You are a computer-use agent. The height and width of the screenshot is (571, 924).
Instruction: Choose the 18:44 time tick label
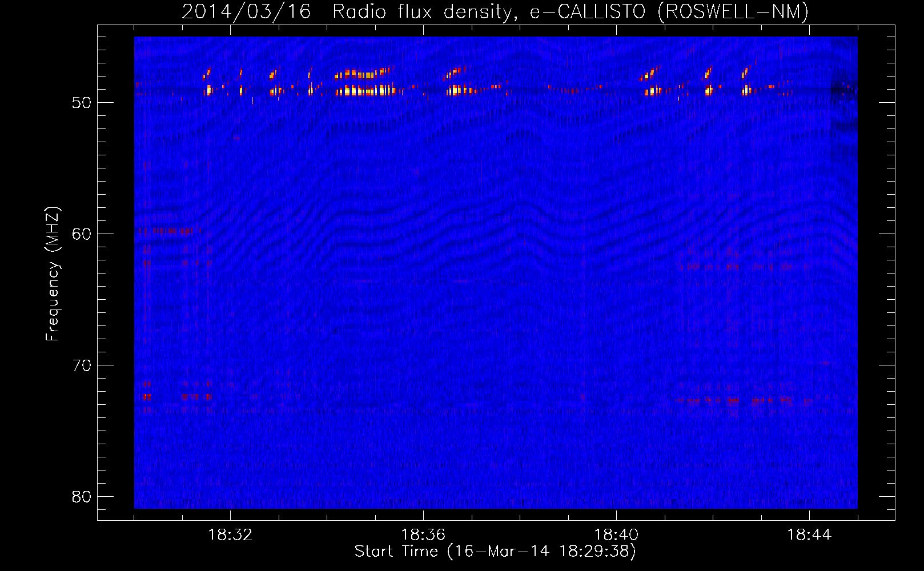coord(809,534)
